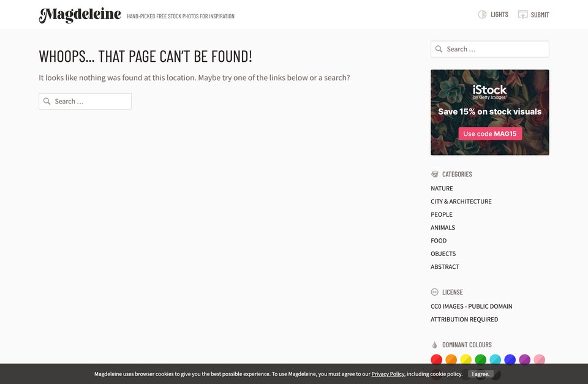Open the People category
The image size is (588, 384).
coord(442,214)
